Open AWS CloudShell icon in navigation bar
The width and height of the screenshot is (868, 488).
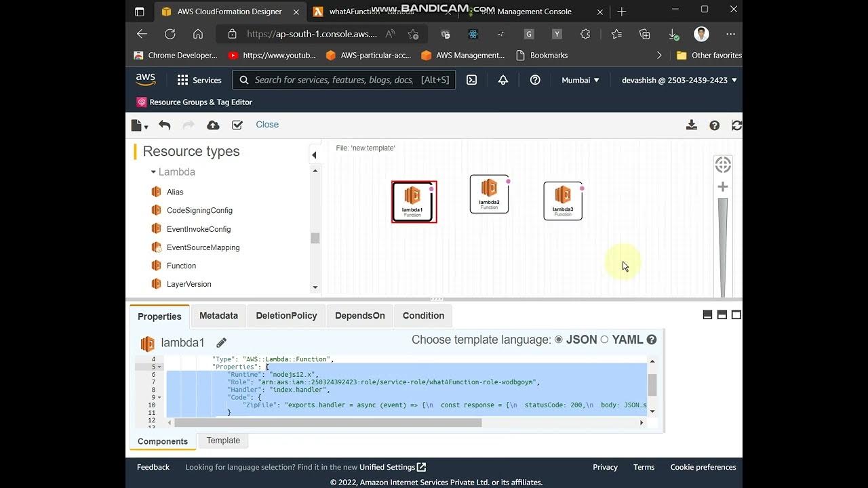[472, 80]
